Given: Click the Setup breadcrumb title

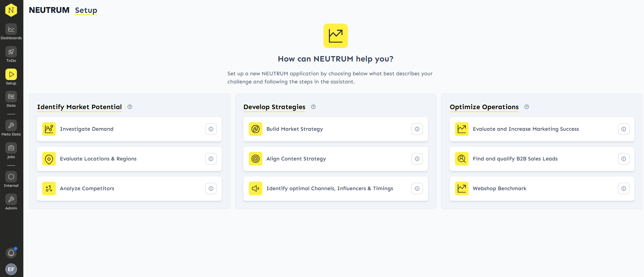Looking at the screenshot, I should (x=86, y=10).
